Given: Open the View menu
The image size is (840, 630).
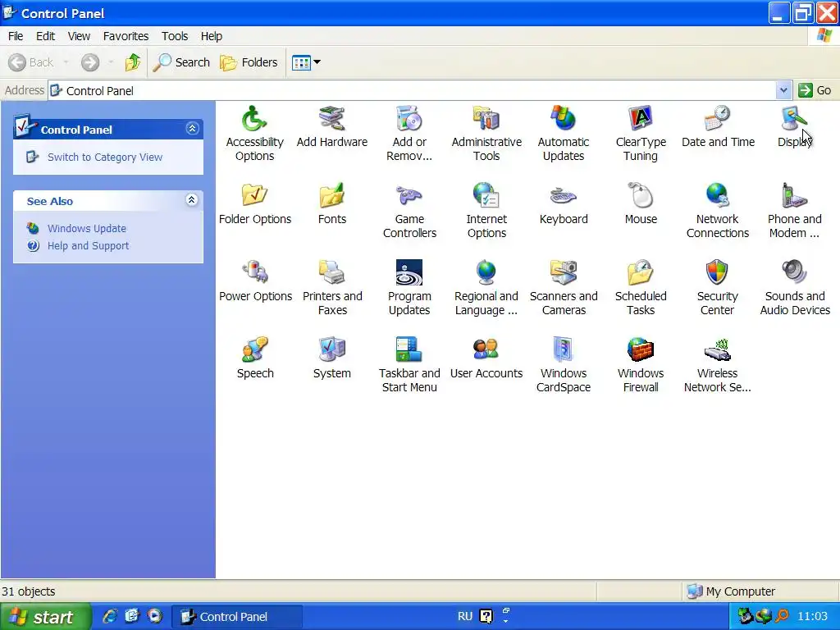Looking at the screenshot, I should [x=79, y=36].
